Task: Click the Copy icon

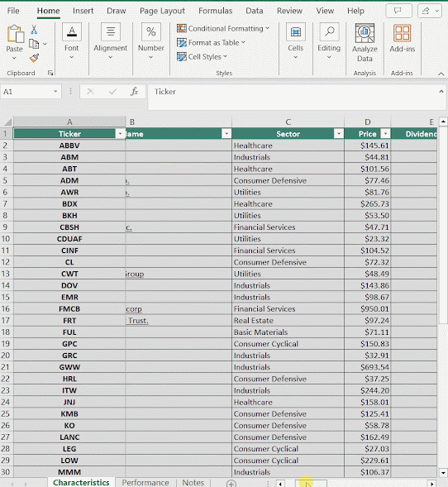Action: [x=34, y=44]
